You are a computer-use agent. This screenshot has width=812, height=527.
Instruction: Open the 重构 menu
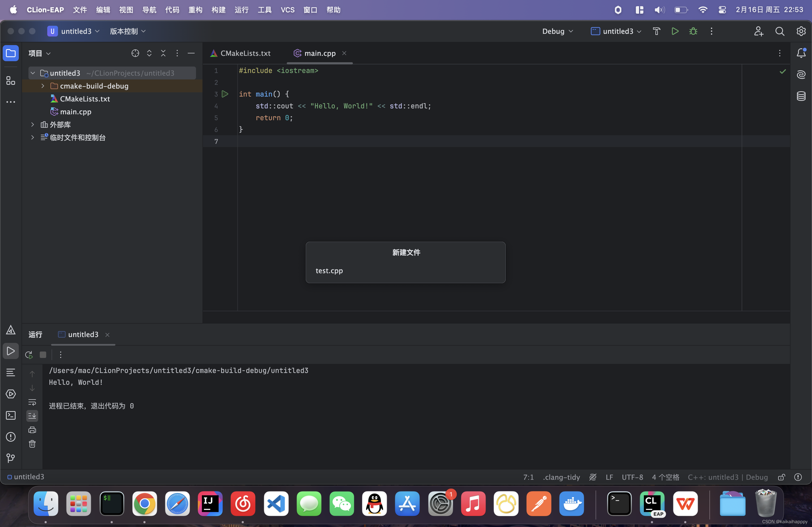pos(195,10)
